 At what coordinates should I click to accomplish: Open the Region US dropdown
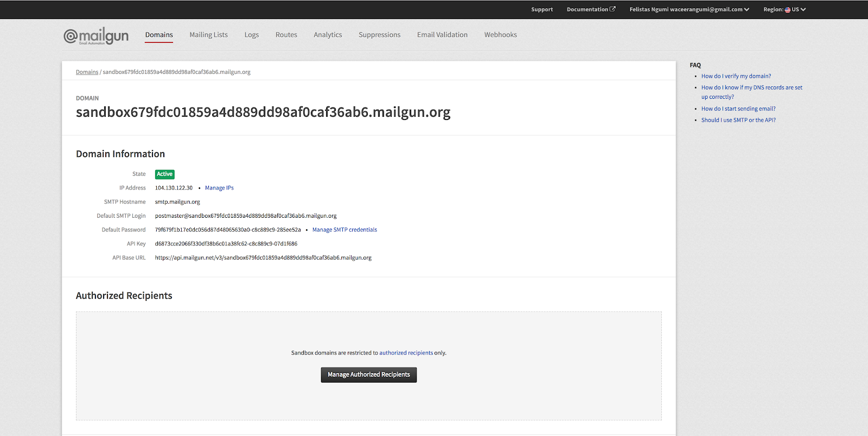coord(784,9)
